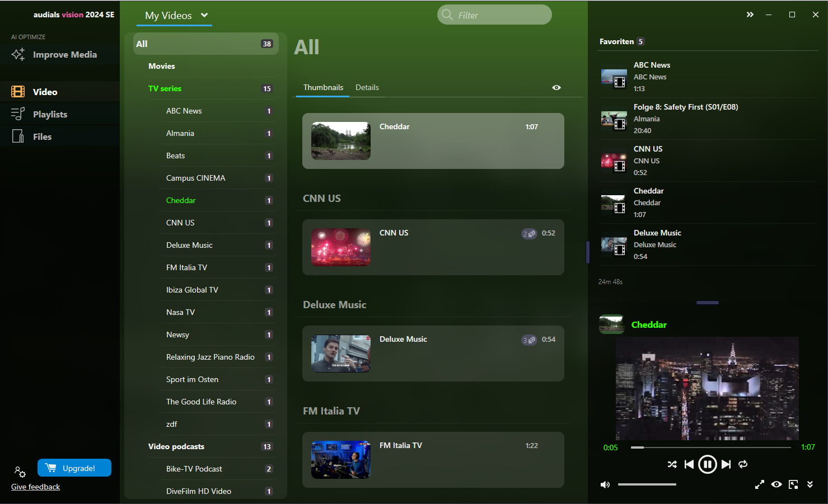Image resolution: width=828 pixels, height=504 pixels.
Task: Select the All category
Action: point(205,44)
